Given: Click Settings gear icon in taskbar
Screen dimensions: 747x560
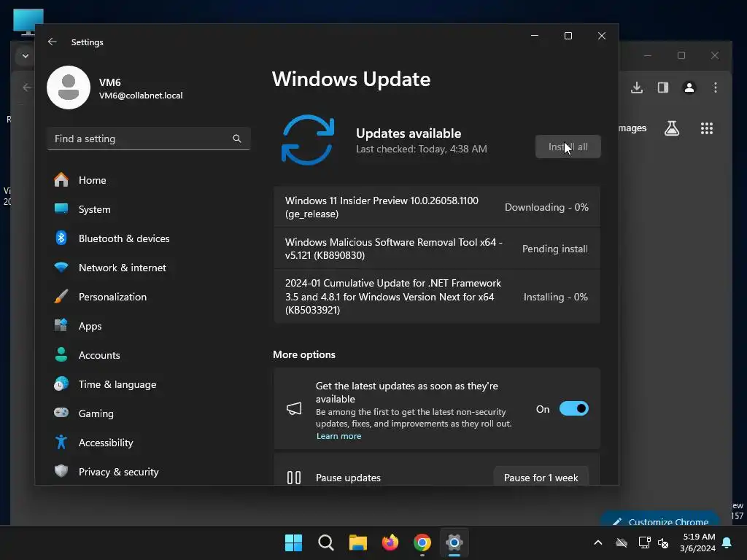Looking at the screenshot, I should [x=454, y=542].
